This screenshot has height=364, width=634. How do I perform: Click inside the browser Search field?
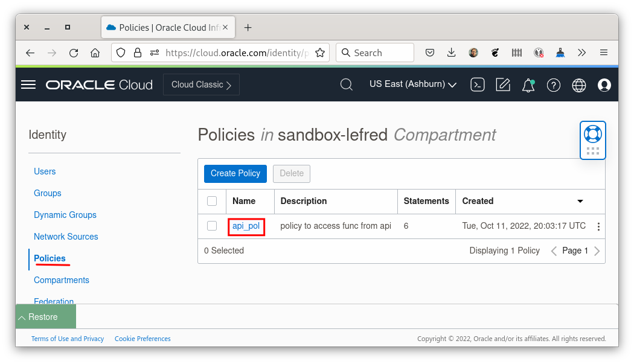(x=374, y=53)
